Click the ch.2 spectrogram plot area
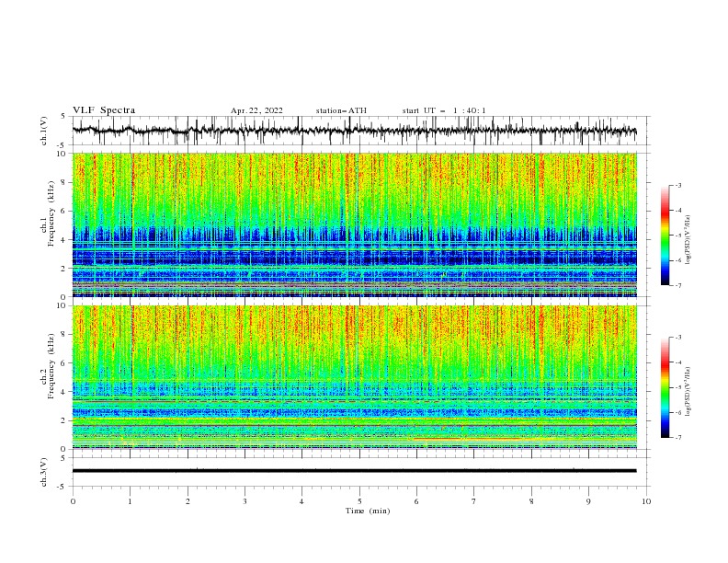This screenshot has height=563, width=728. 355,377
